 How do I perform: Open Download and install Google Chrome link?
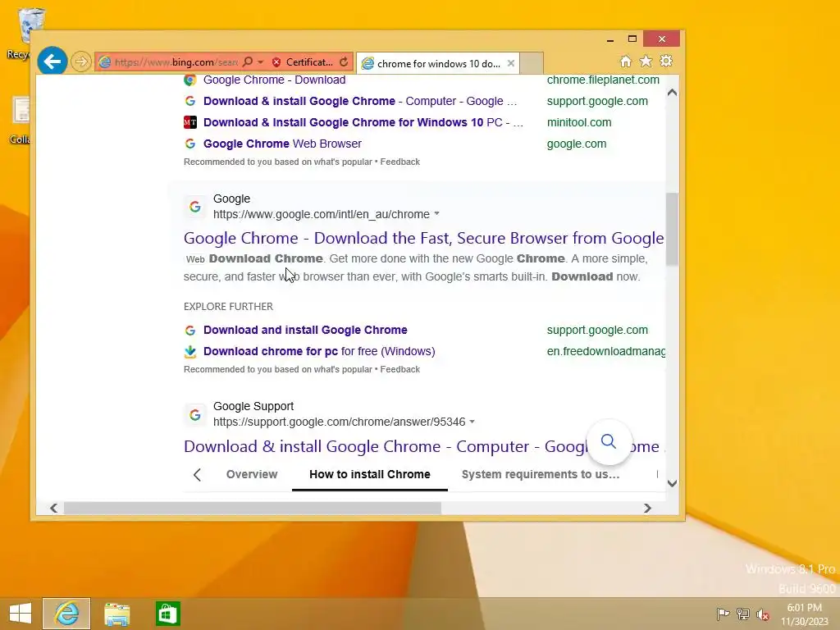305,330
